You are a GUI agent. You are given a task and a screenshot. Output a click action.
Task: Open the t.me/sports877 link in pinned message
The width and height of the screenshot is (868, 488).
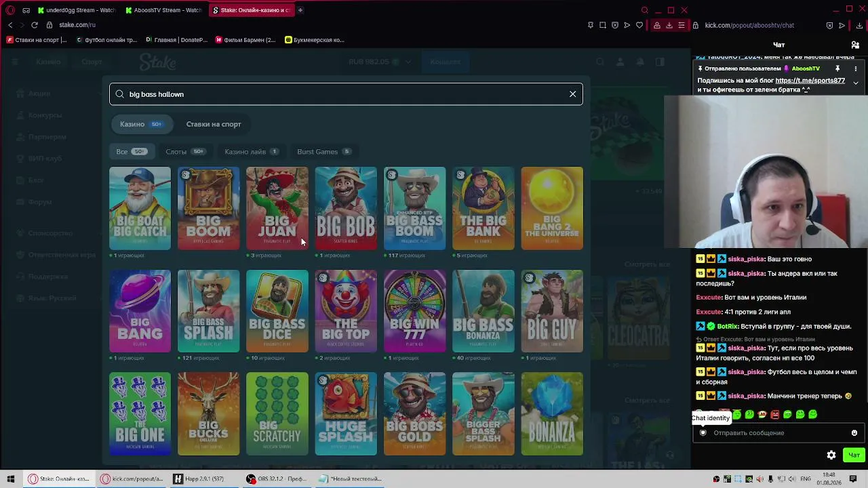pyautogui.click(x=810, y=81)
